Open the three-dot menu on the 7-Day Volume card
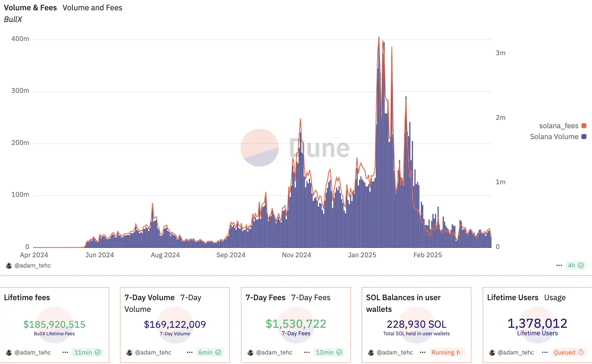The height and width of the screenshot is (364, 592). pos(190,352)
